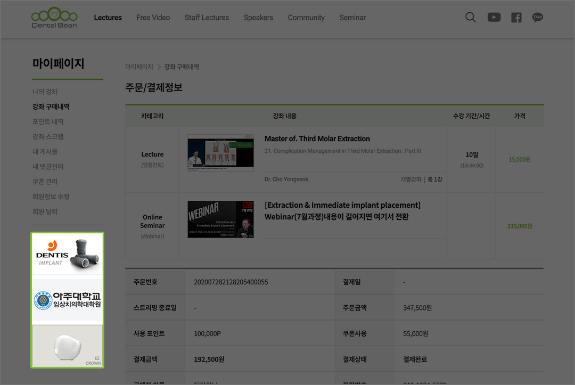Viewport: 575px width, 385px height.
Task: Open the Seminar menu
Action: click(x=353, y=18)
